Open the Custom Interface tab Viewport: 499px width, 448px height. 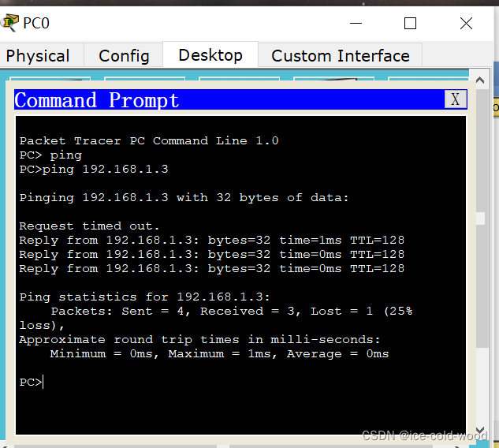point(341,56)
